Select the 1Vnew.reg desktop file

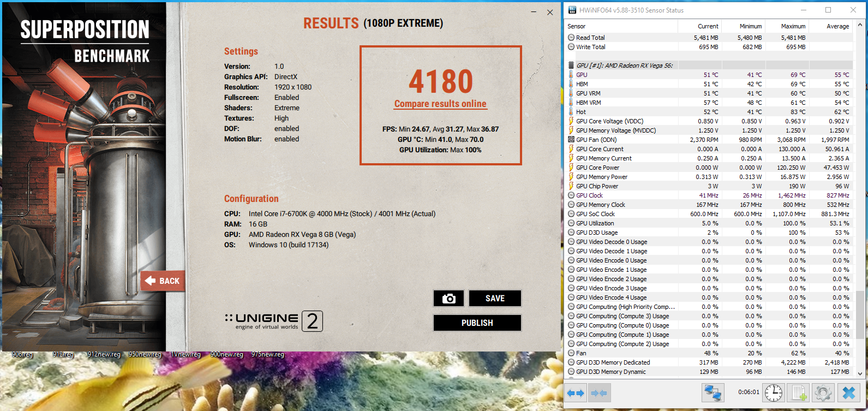[185, 355]
